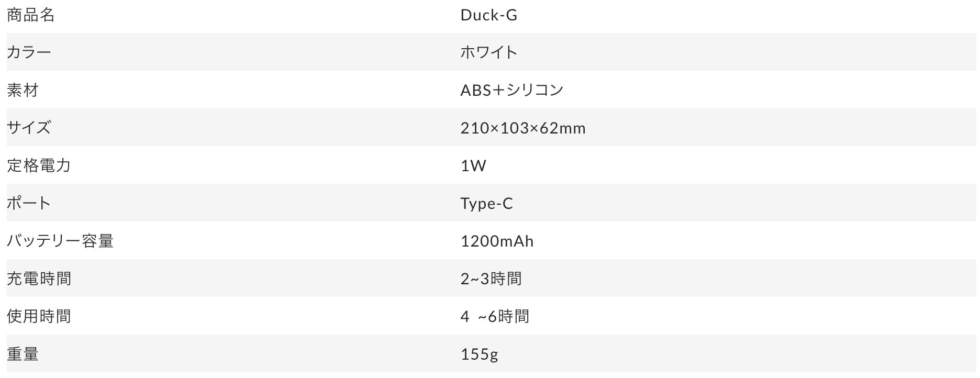Click the ABS+シリコン material value
The image size is (980, 378).
click(x=511, y=90)
